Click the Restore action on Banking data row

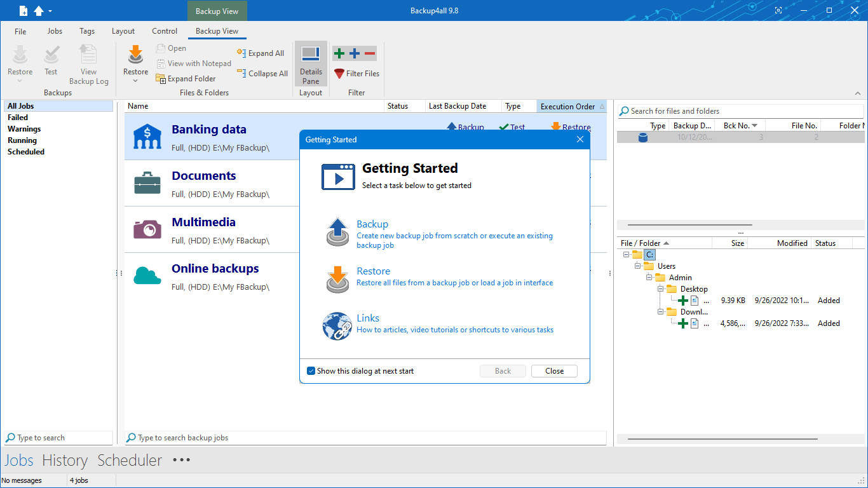pos(571,127)
